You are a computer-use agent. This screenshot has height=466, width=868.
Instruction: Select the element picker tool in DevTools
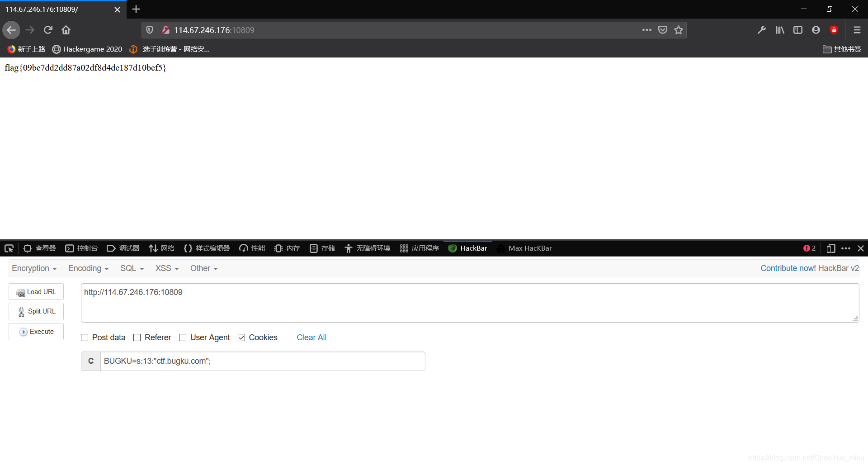[9, 248]
